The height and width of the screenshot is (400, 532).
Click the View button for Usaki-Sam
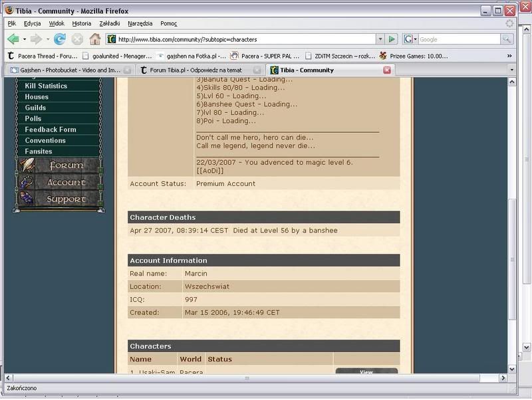[x=366, y=371]
